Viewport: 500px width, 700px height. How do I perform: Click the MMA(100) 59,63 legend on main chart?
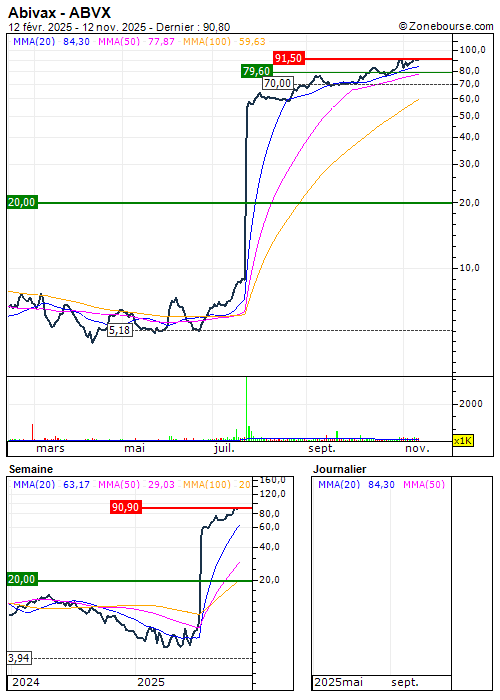[224, 42]
